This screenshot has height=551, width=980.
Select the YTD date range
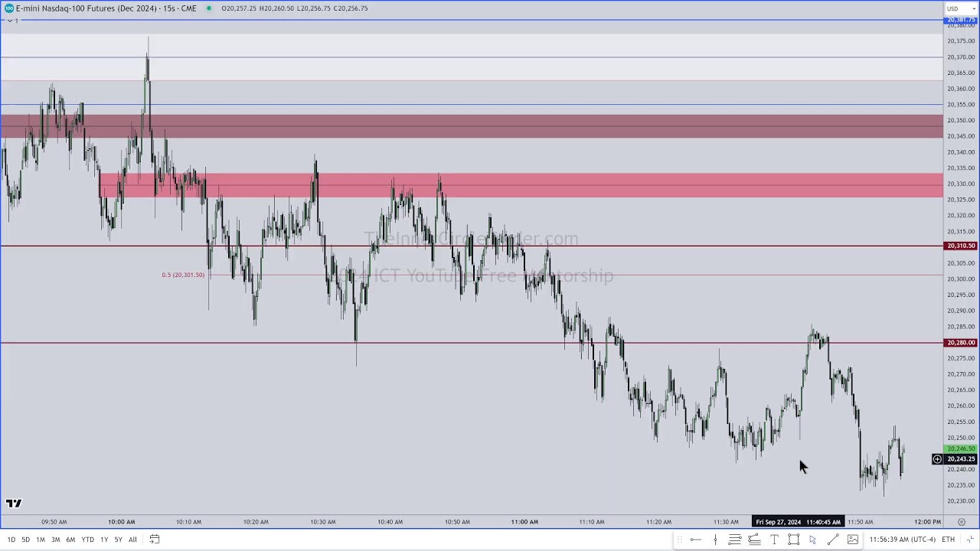(87, 540)
